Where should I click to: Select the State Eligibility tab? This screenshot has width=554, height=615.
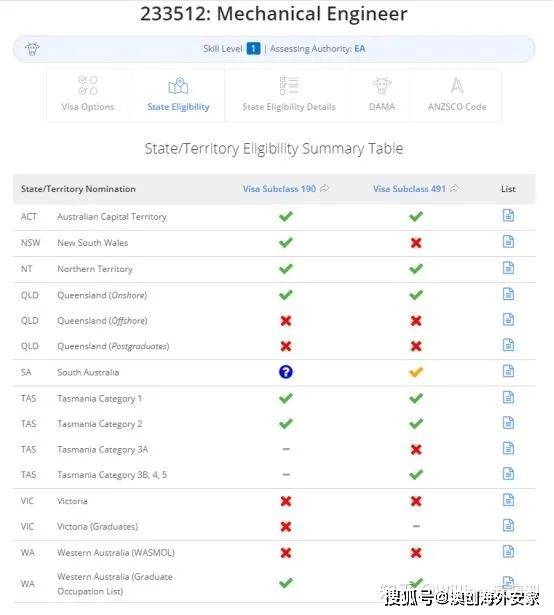click(178, 95)
